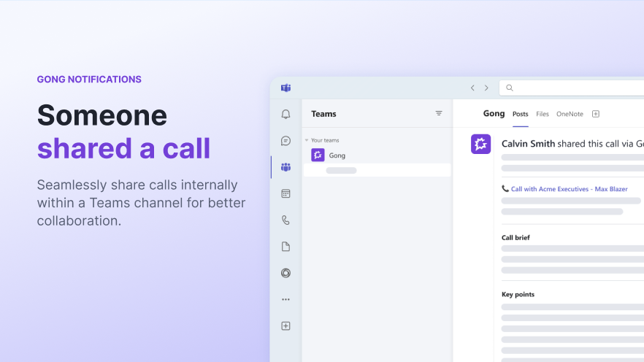Screen dimensions: 644x362
Task: Open the Calendar icon in sidebar
Action: click(285, 193)
